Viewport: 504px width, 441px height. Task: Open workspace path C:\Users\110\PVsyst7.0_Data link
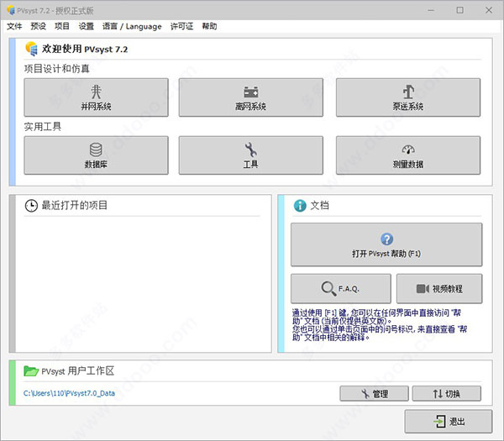[69, 393]
